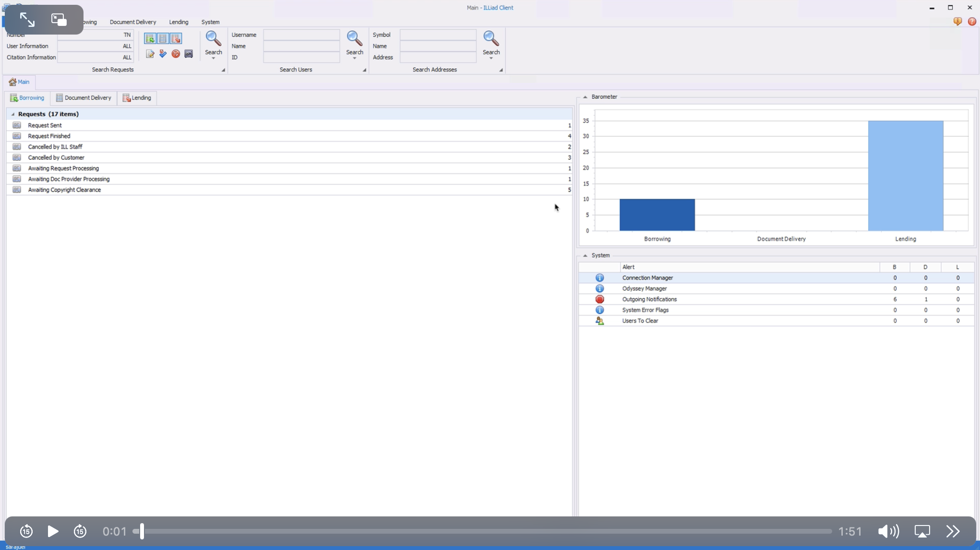This screenshot has width=980, height=550.
Task: Click the video progress slider
Action: 432,531
